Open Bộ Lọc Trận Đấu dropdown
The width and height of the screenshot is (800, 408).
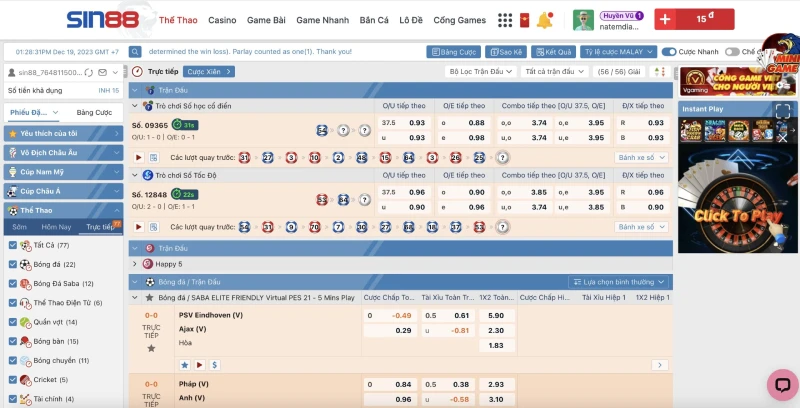[x=481, y=72]
